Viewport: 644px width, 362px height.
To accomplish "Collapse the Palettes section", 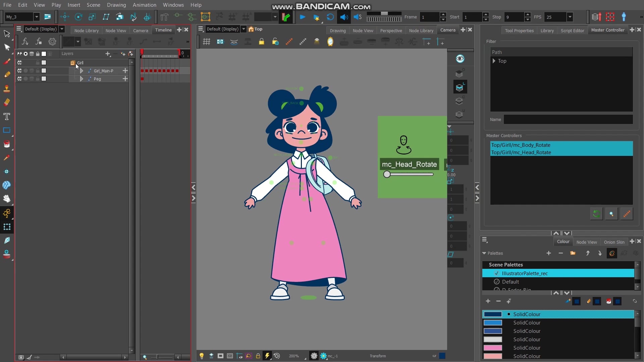I will 484,253.
